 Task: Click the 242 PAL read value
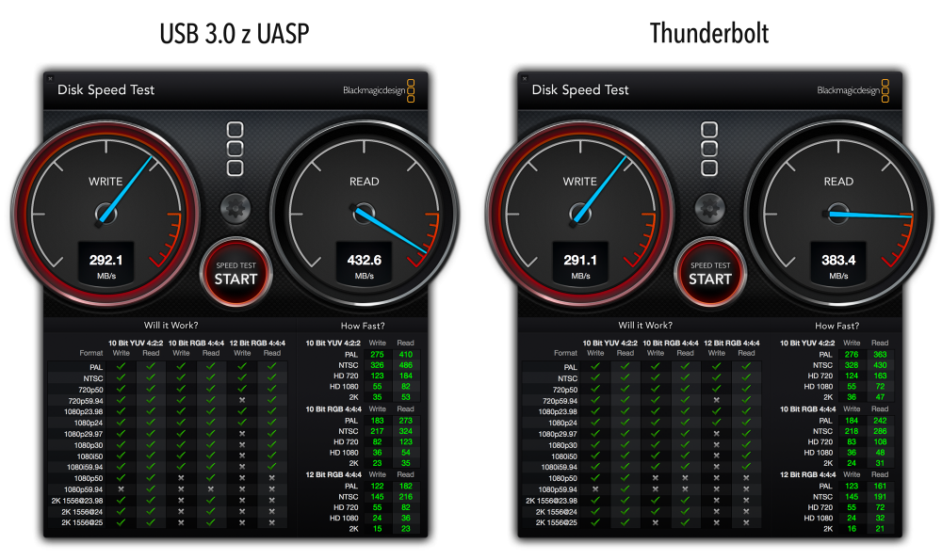coord(880,420)
